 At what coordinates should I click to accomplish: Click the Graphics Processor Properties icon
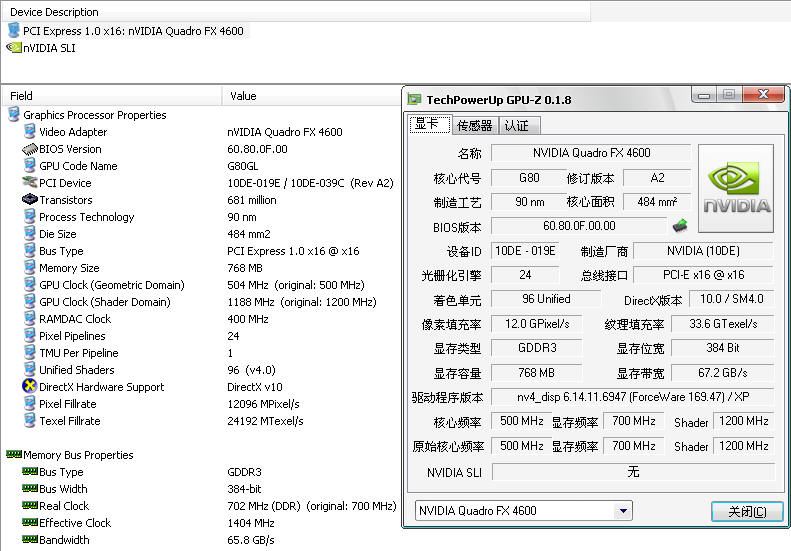click(14, 115)
